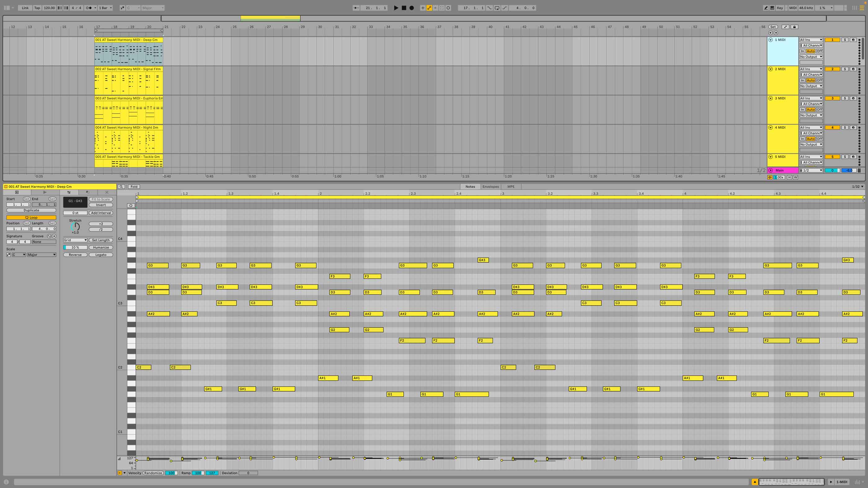Collapse track 4 MIDI with fold arrow

[771, 127]
